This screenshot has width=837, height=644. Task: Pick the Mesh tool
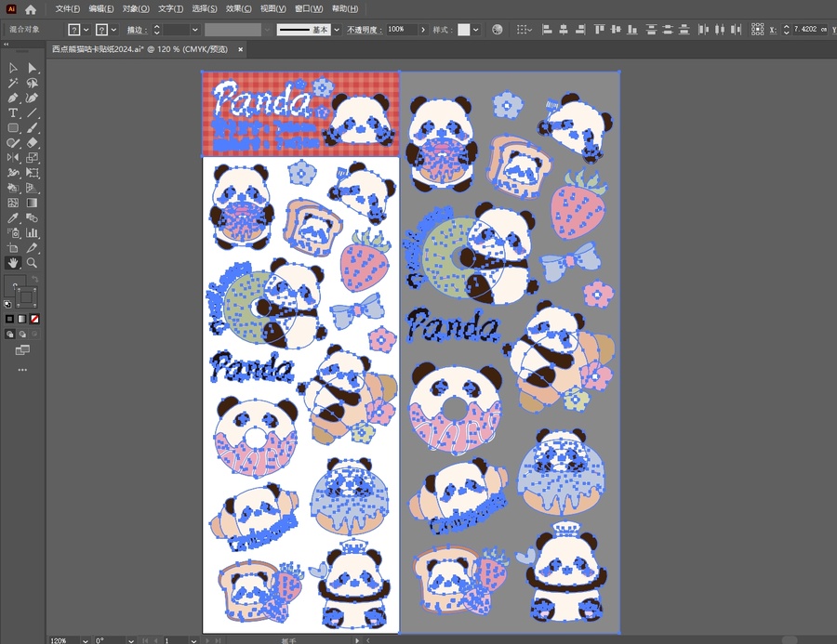point(13,203)
